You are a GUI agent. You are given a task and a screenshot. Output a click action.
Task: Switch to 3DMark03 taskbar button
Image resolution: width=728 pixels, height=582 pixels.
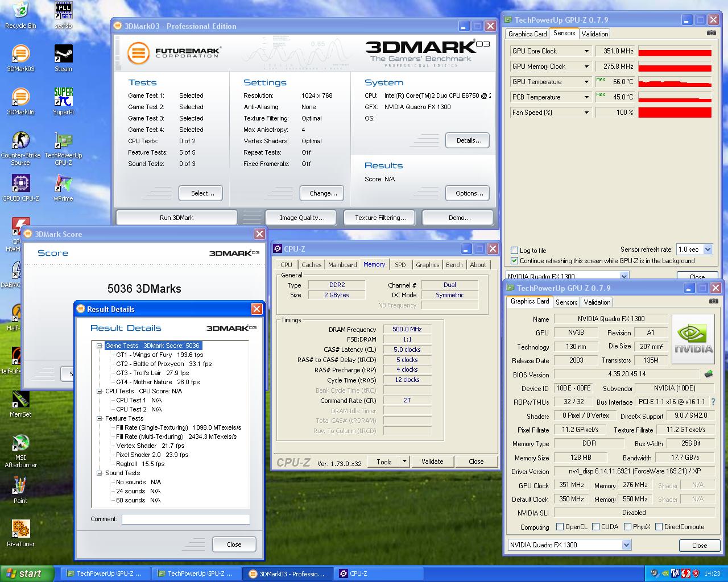[287, 573]
